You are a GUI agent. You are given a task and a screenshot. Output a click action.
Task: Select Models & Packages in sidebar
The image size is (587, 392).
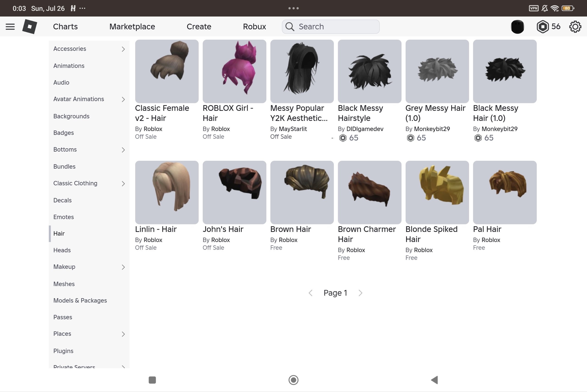(89, 300)
